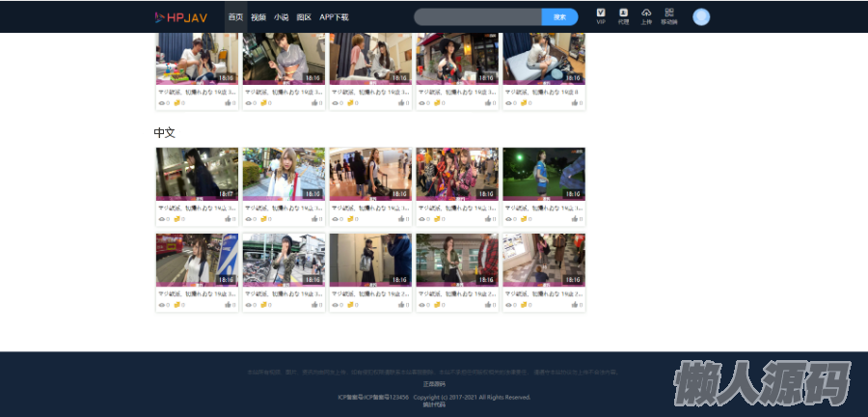Open the APP下载 nav item

click(x=334, y=17)
